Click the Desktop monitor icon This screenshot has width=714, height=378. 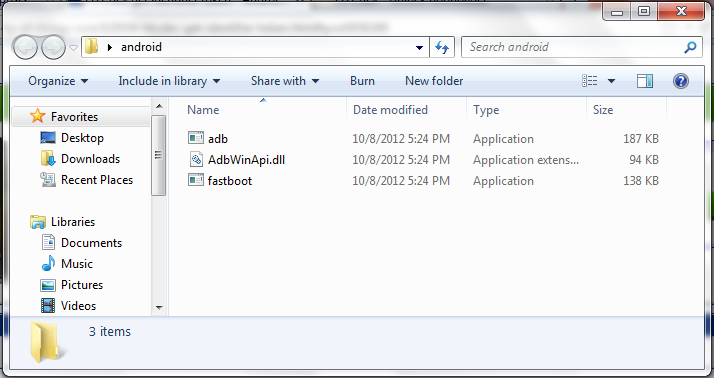click(48, 138)
